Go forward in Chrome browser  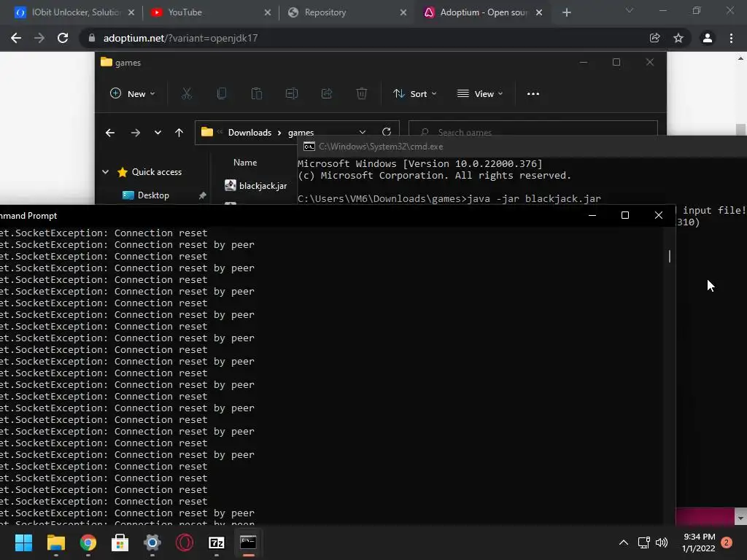[39, 38]
